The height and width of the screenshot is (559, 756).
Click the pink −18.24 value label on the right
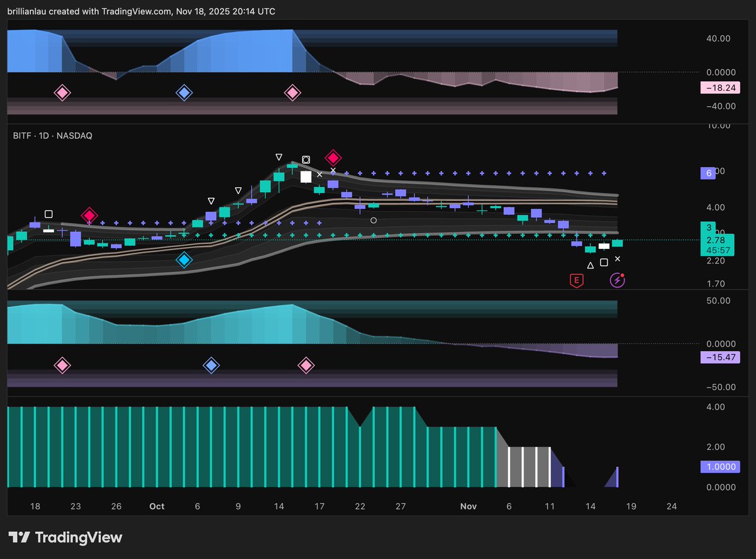pyautogui.click(x=719, y=88)
